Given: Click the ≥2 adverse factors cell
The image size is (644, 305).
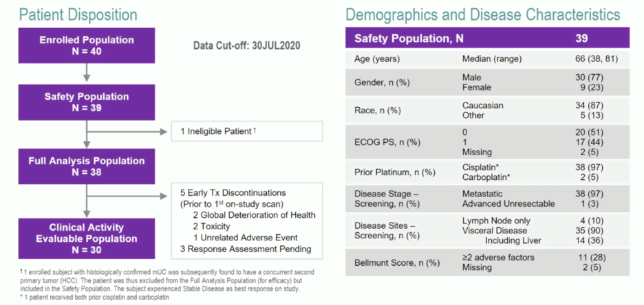Looking at the screenshot, I should [x=498, y=258].
